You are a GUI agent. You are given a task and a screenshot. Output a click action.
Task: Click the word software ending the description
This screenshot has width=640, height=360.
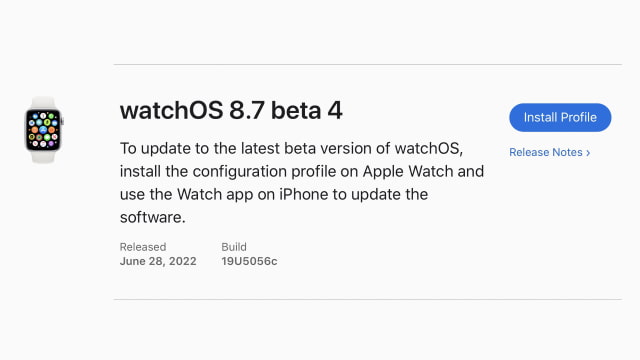pyautogui.click(x=150, y=217)
